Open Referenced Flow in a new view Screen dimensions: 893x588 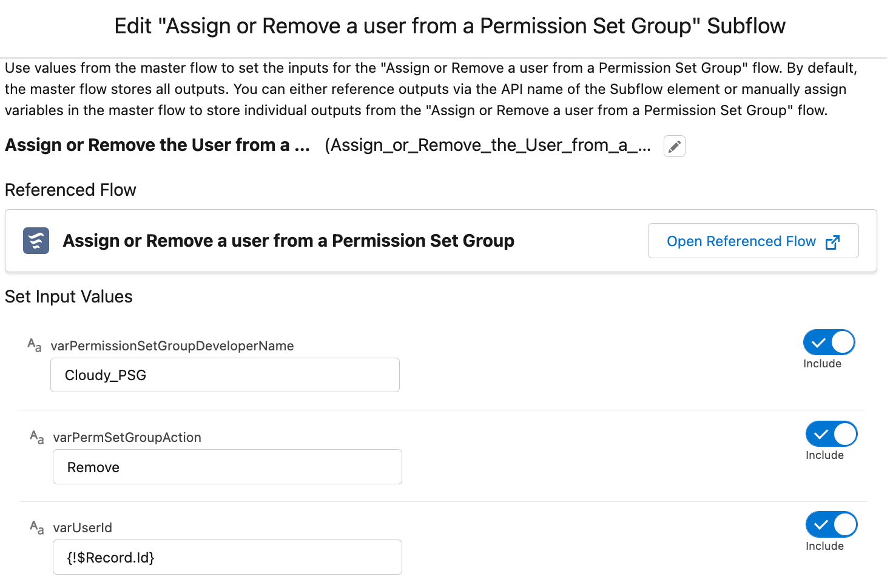[741, 241]
